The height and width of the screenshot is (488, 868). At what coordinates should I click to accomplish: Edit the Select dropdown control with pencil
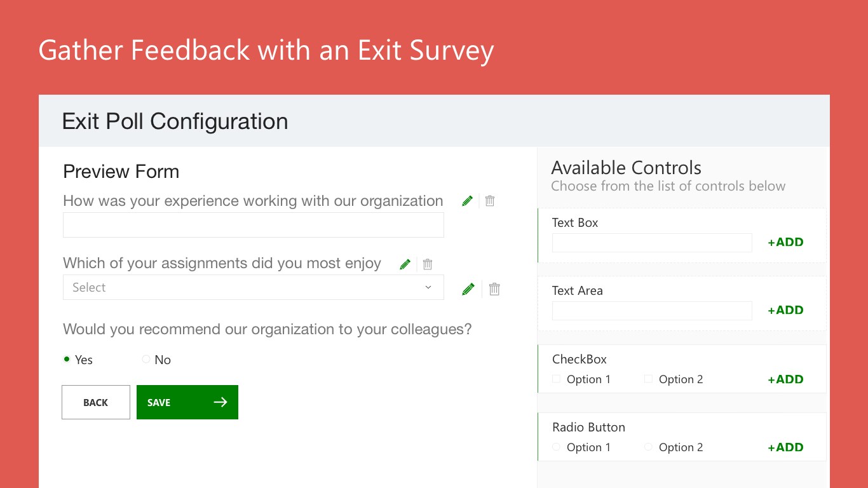tap(468, 289)
